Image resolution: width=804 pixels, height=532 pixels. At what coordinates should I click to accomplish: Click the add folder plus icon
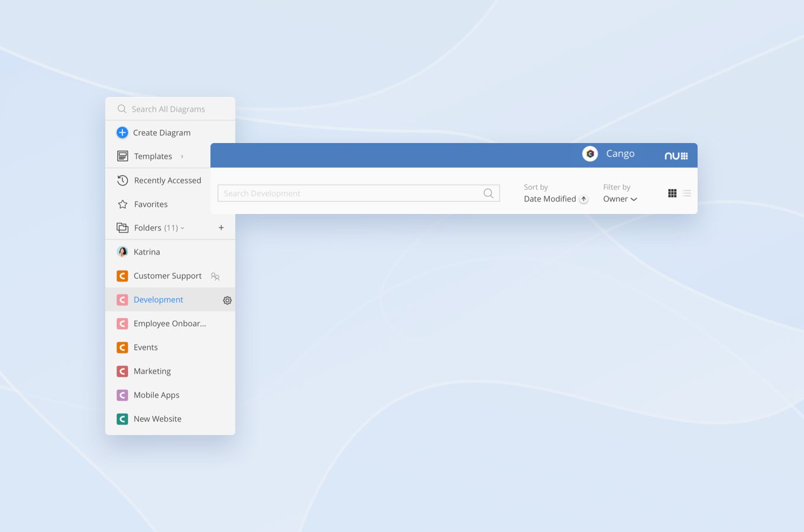tap(221, 228)
